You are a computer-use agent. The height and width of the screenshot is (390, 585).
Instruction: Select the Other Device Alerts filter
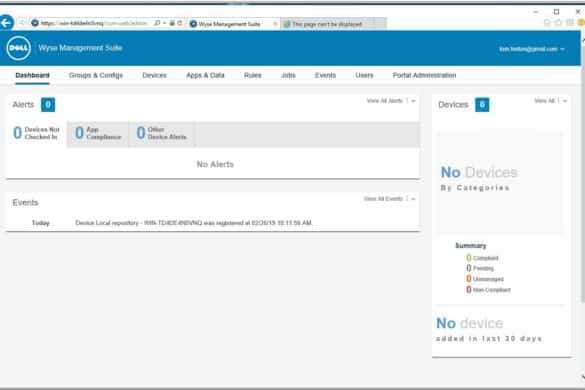[x=162, y=133]
